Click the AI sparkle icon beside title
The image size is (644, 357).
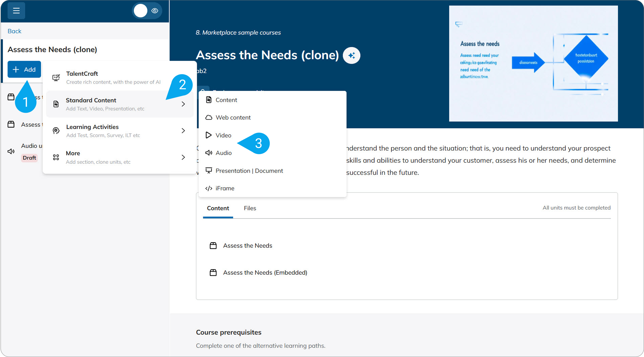pos(351,55)
